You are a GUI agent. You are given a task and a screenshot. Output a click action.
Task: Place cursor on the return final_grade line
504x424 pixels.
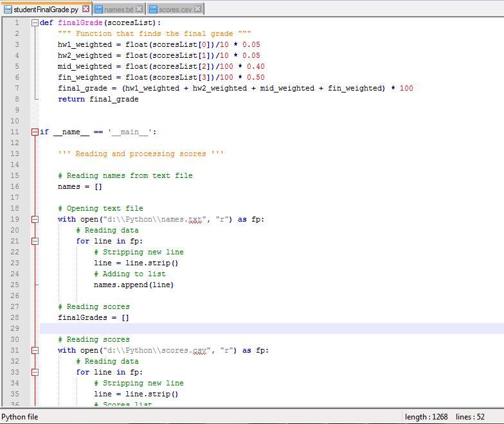coord(98,99)
